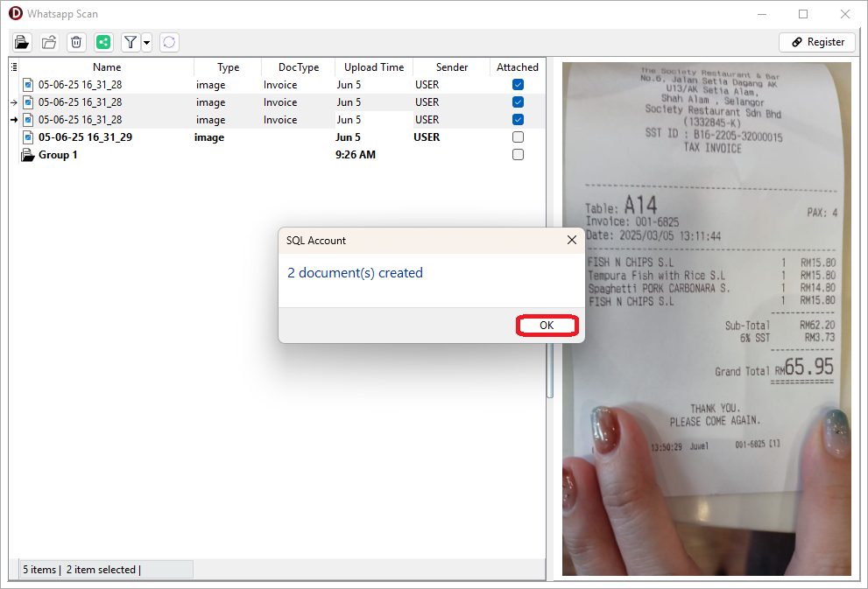This screenshot has height=589, width=868.
Task: Sort by the DocType column header
Action: (299, 67)
